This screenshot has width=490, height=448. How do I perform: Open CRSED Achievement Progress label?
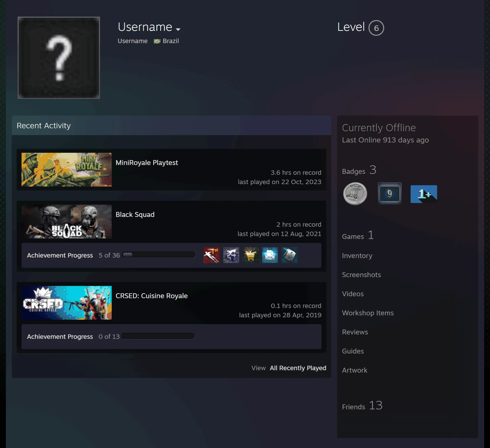tap(60, 337)
